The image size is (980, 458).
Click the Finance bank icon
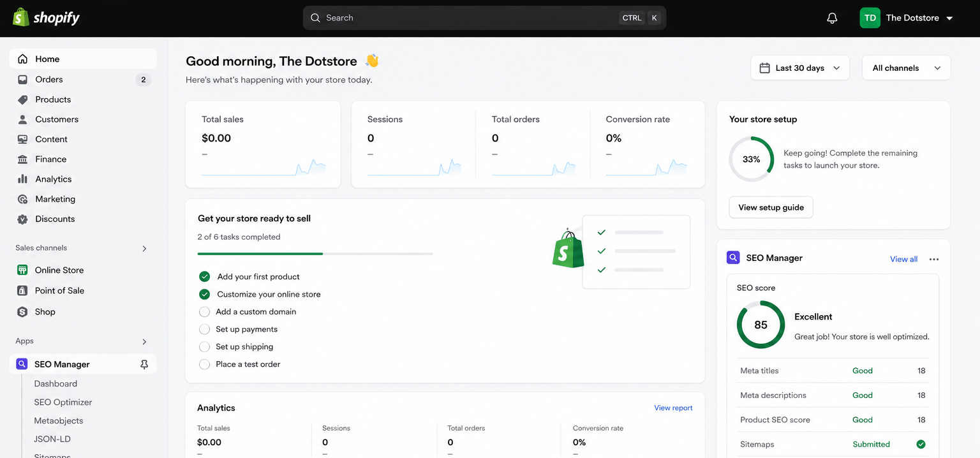tap(23, 159)
